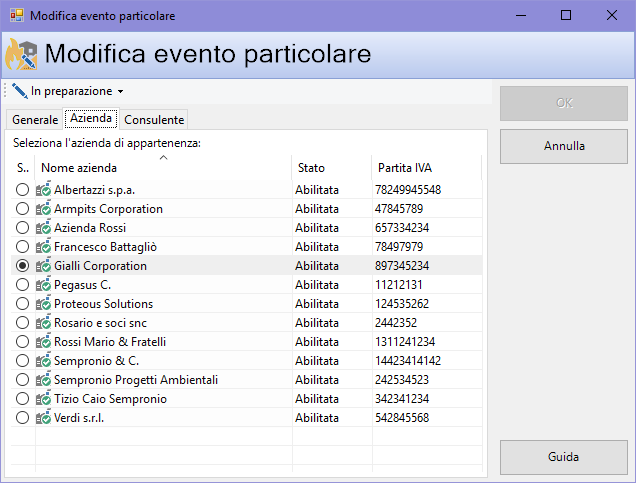Sort by the Partita IVA column header
636x483 pixels.
pyautogui.click(x=427, y=167)
